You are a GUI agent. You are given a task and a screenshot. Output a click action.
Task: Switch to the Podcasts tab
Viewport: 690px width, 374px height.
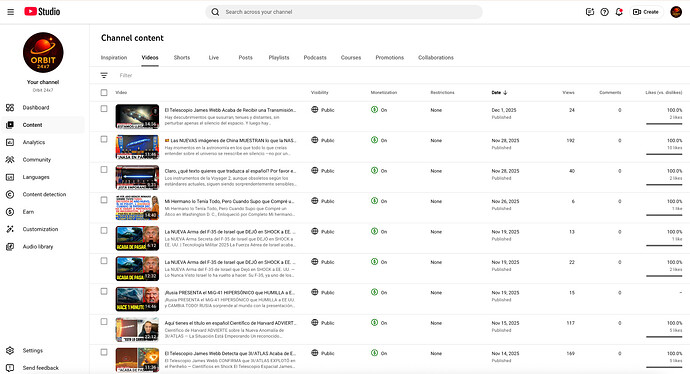click(x=315, y=58)
